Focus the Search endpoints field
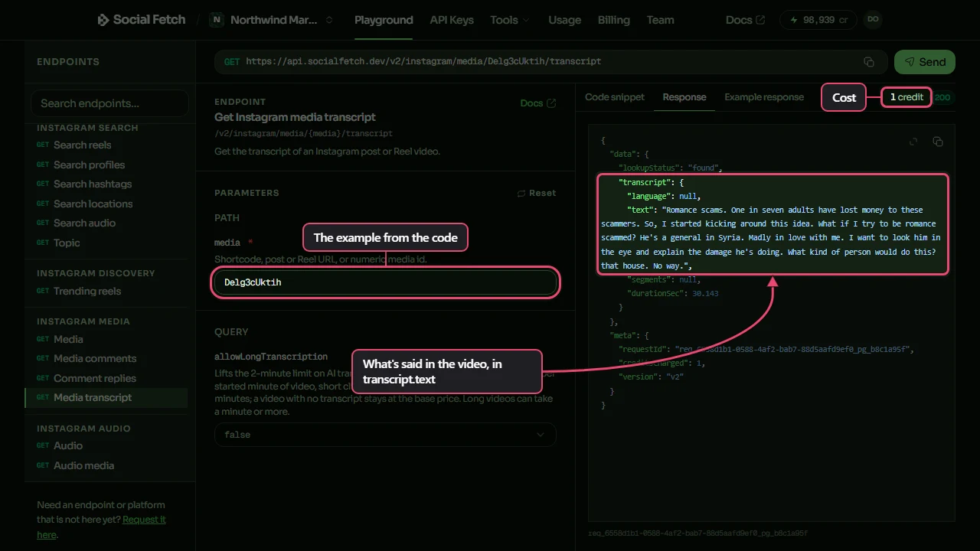Screen dimensions: 980x551 pos(109,103)
